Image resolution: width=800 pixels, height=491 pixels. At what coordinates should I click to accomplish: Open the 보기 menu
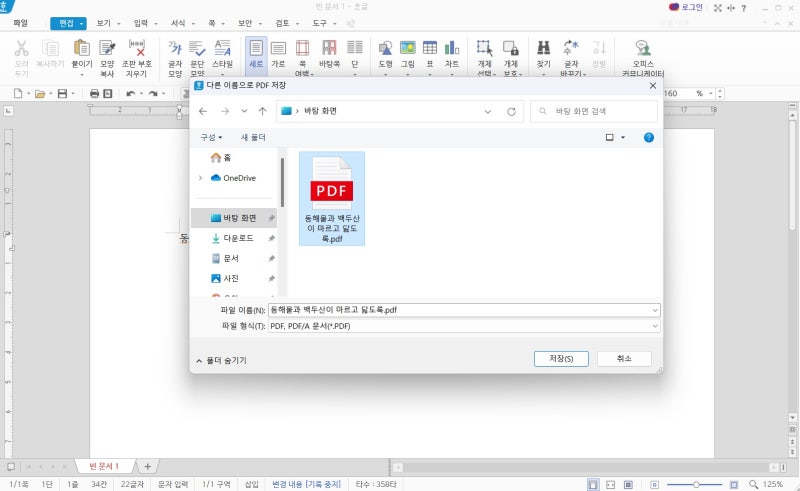pyautogui.click(x=104, y=23)
